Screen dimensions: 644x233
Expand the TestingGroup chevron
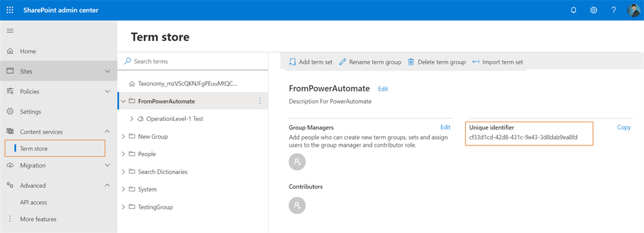(123, 207)
